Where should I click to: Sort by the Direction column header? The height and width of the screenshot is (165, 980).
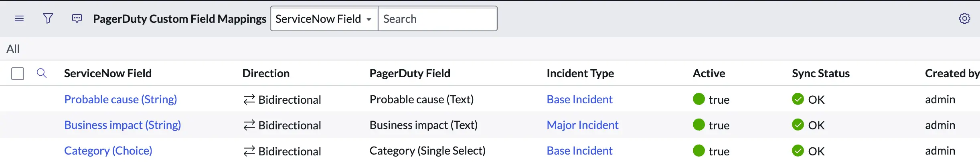coord(266,73)
